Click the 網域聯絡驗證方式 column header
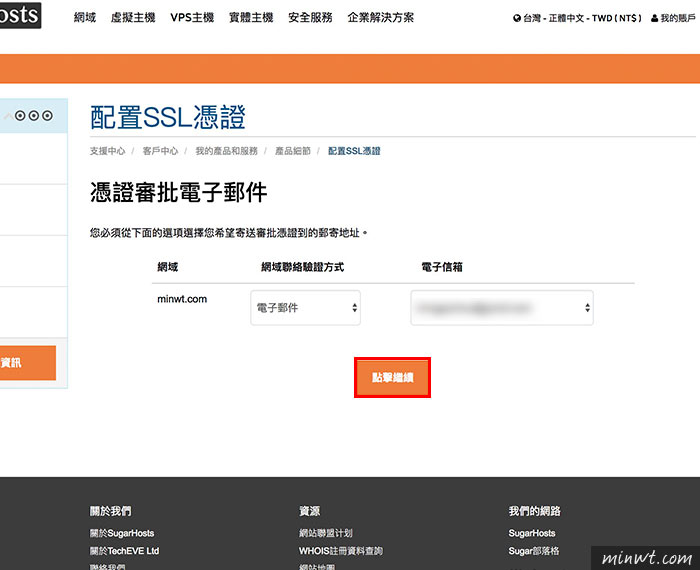The image size is (700, 570). pyautogui.click(x=302, y=267)
